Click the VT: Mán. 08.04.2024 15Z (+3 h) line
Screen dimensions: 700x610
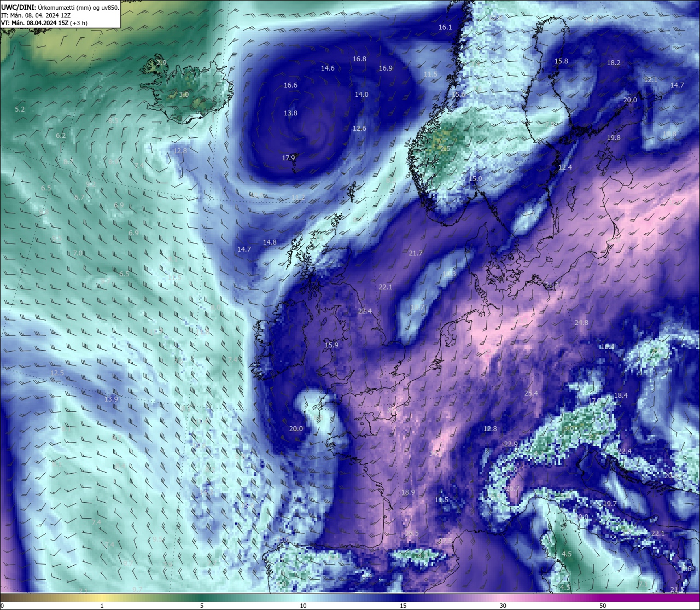coord(44,23)
